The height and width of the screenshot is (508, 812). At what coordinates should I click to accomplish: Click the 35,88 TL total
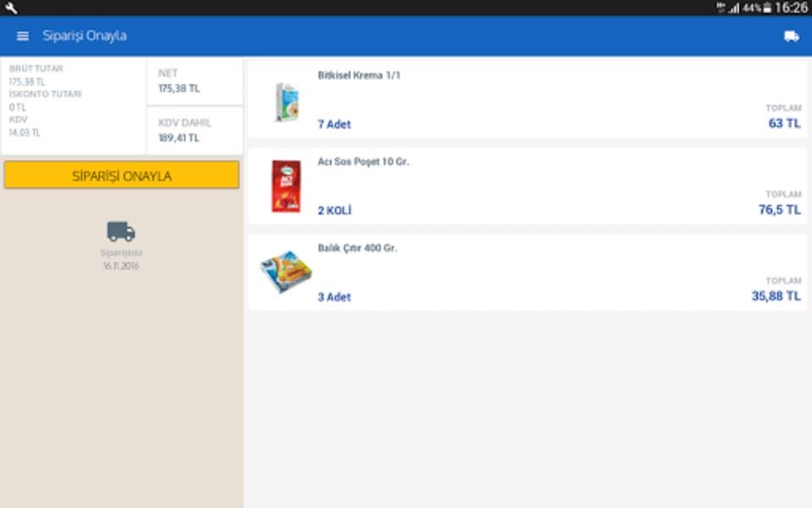[x=776, y=296]
